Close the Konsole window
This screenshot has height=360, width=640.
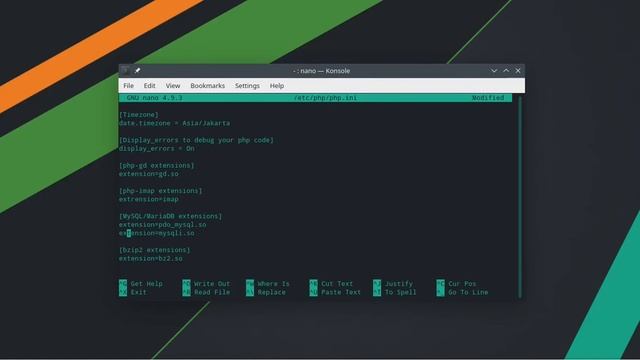(518, 71)
